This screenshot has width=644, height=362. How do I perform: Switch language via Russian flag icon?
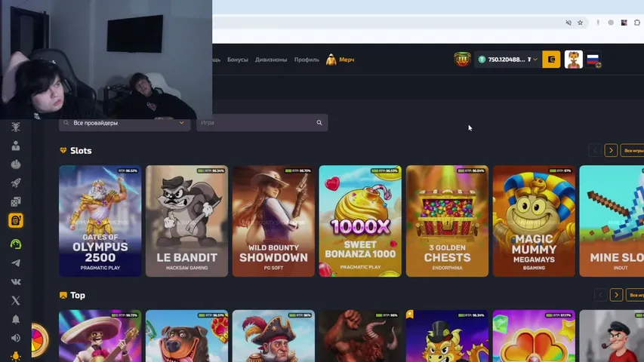(593, 60)
